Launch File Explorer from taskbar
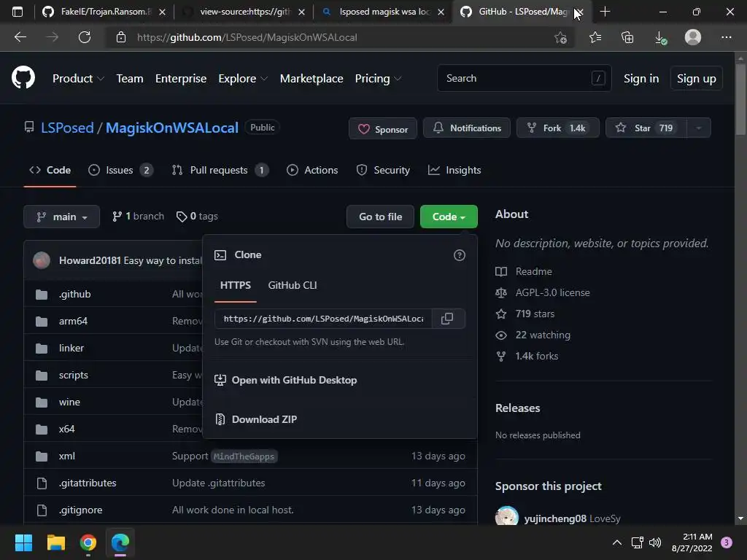Viewport: 747px width, 560px height. point(55,542)
